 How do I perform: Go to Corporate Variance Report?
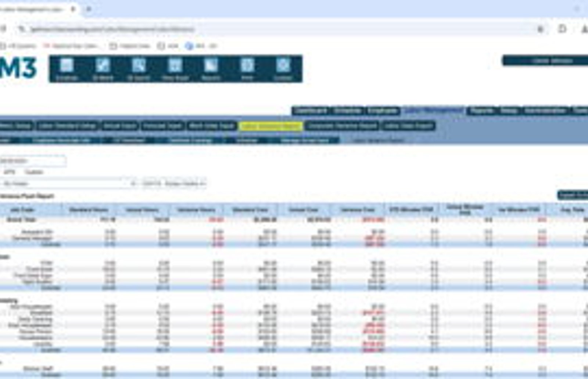pos(342,126)
